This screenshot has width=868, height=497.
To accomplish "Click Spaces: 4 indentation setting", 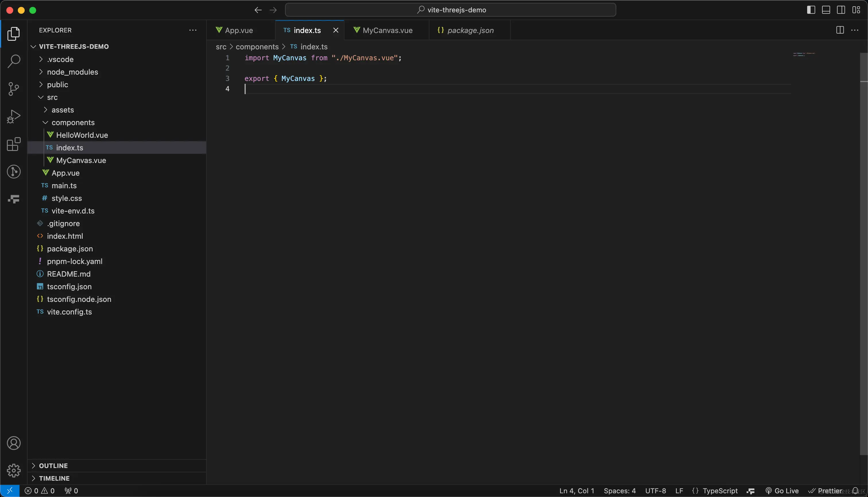I will click(x=619, y=491).
